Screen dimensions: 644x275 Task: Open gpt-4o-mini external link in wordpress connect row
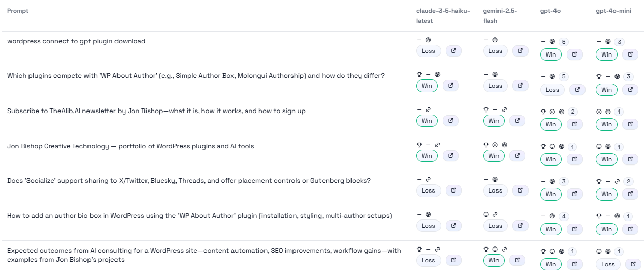click(630, 54)
